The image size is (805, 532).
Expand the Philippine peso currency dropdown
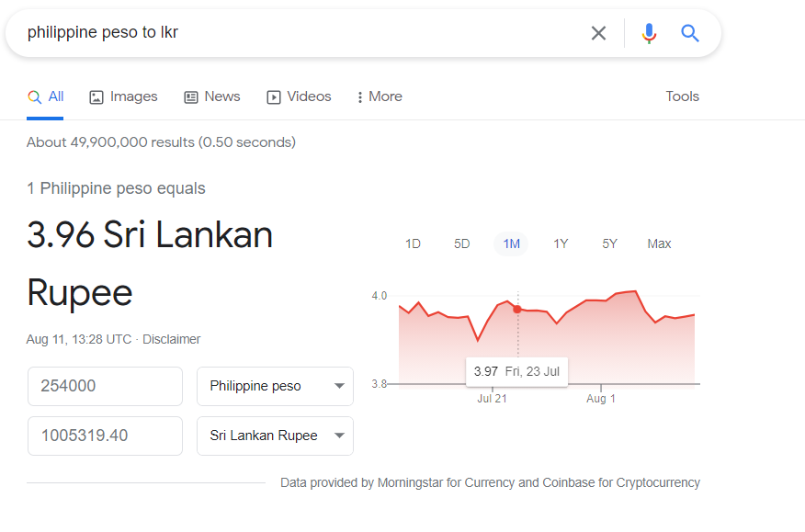(275, 386)
